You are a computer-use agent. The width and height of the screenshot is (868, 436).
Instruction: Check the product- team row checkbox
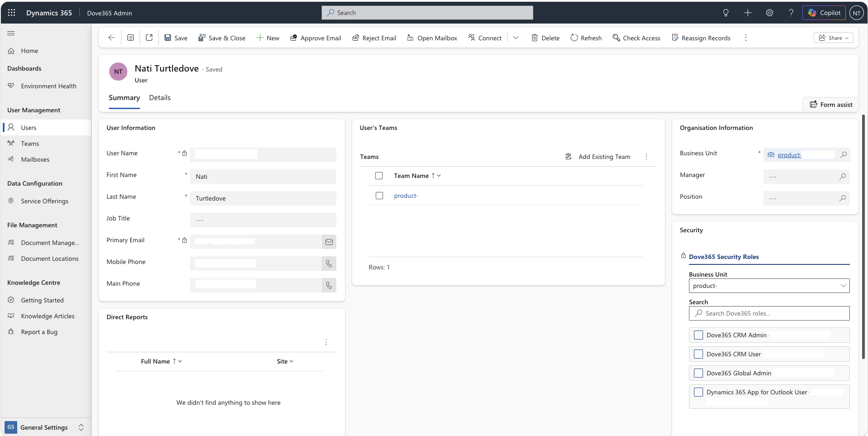tap(379, 196)
